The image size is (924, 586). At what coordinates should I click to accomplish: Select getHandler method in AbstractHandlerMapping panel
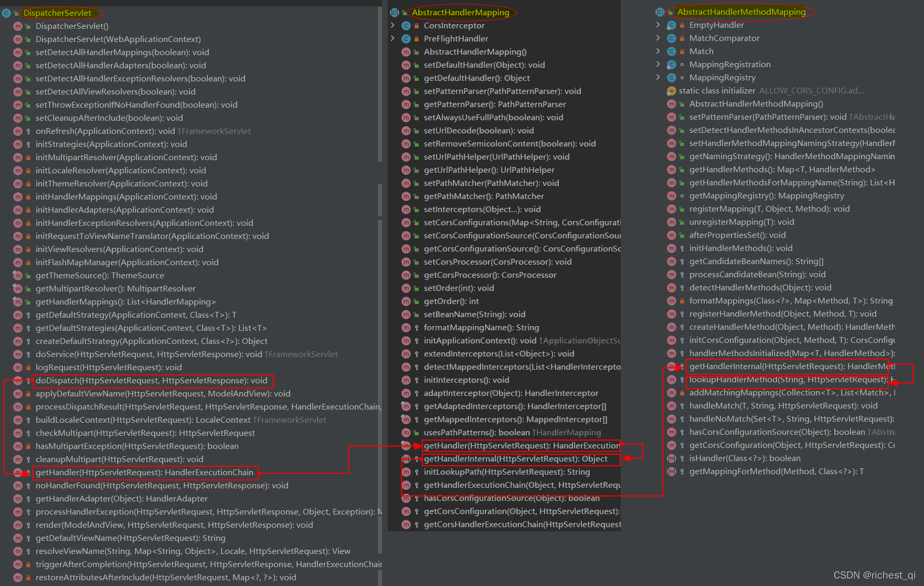click(x=522, y=445)
